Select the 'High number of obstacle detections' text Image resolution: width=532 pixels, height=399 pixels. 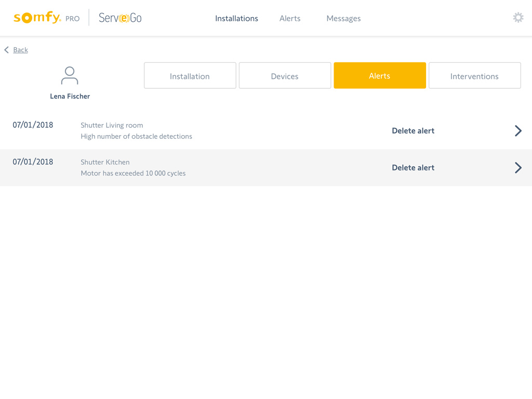click(136, 137)
